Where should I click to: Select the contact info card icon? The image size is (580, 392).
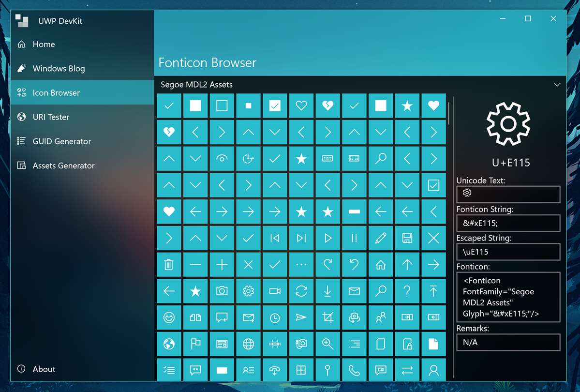248,370
